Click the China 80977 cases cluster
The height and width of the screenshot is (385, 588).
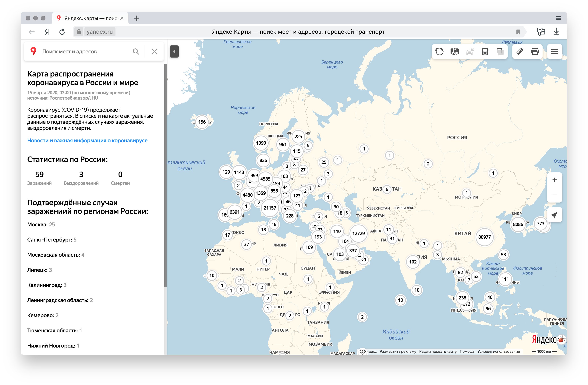click(x=484, y=237)
